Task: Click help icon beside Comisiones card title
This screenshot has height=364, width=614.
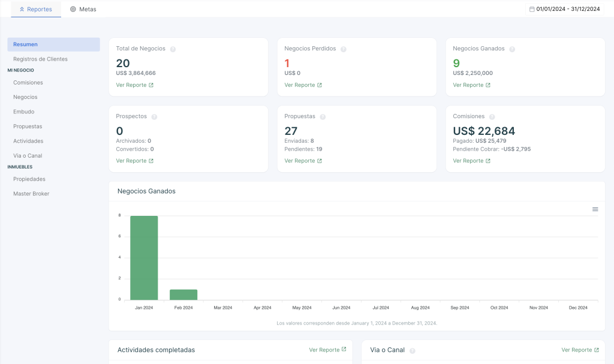Action: pos(492,117)
